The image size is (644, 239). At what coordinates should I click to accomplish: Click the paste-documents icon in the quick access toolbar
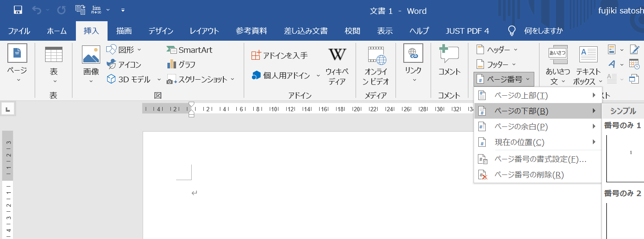click(x=80, y=10)
